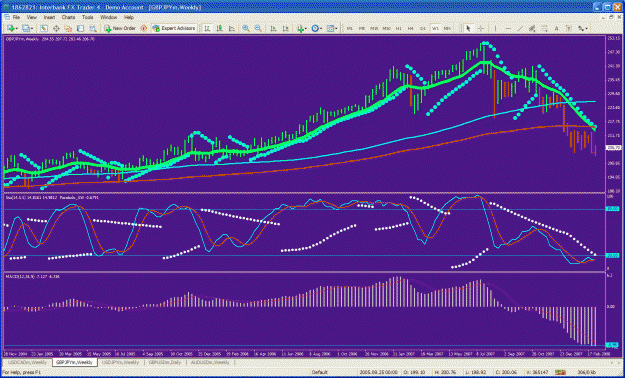The height and width of the screenshot is (378, 625).
Task: Select the D1 timeframe
Action: click(x=423, y=28)
